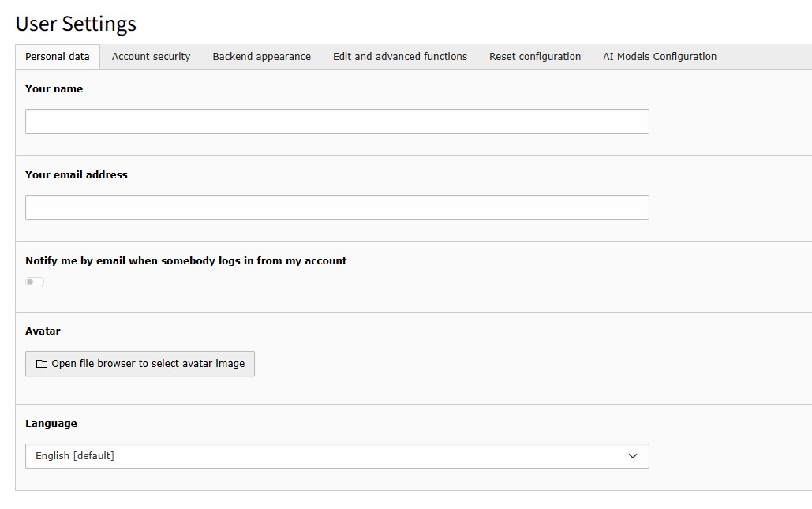Enable the login notification toggle
The image size is (812, 509).
35,282
